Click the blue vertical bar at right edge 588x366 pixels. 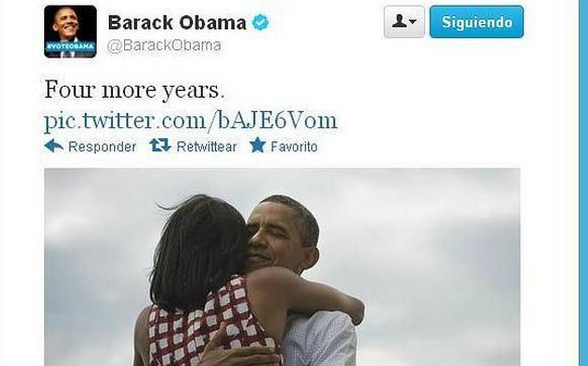point(583,183)
